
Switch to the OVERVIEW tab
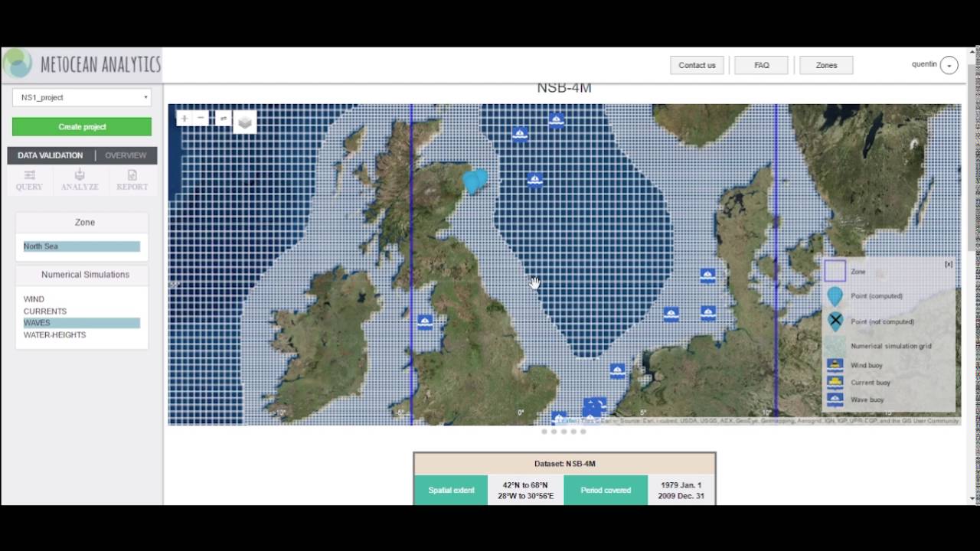pos(126,155)
